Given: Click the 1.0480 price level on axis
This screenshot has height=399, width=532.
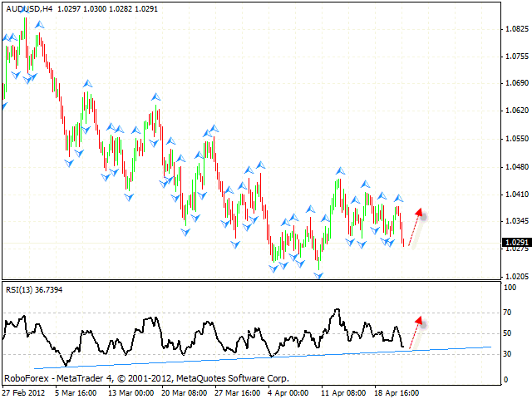Looking at the screenshot, I should click(517, 166).
